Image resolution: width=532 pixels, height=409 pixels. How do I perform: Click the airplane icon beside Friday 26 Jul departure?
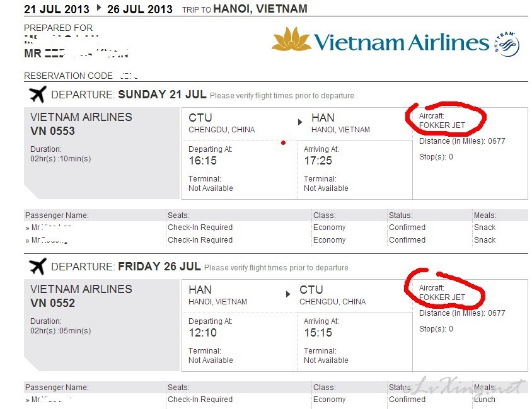38,266
